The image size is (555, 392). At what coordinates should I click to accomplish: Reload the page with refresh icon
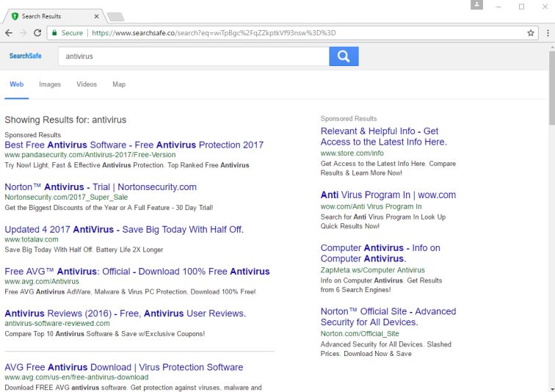pos(37,33)
